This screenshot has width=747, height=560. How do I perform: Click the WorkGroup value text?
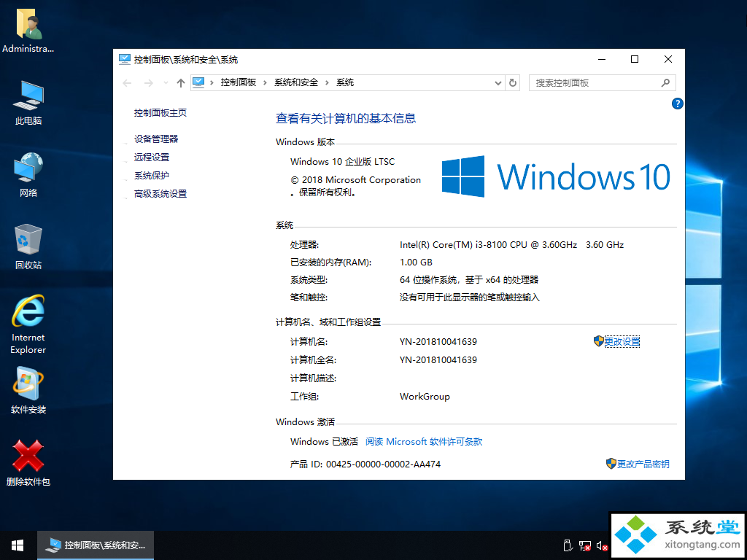point(425,396)
